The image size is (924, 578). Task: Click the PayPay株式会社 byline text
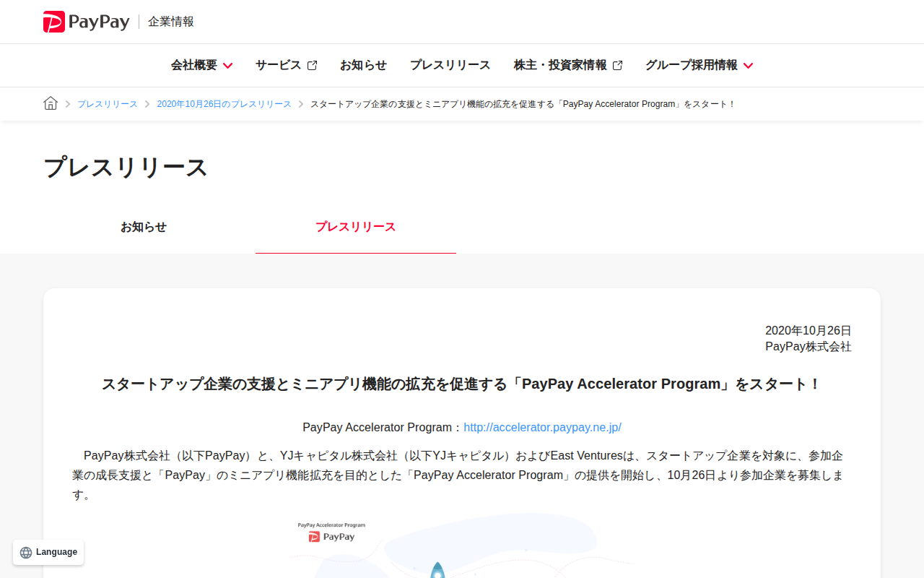click(x=808, y=347)
